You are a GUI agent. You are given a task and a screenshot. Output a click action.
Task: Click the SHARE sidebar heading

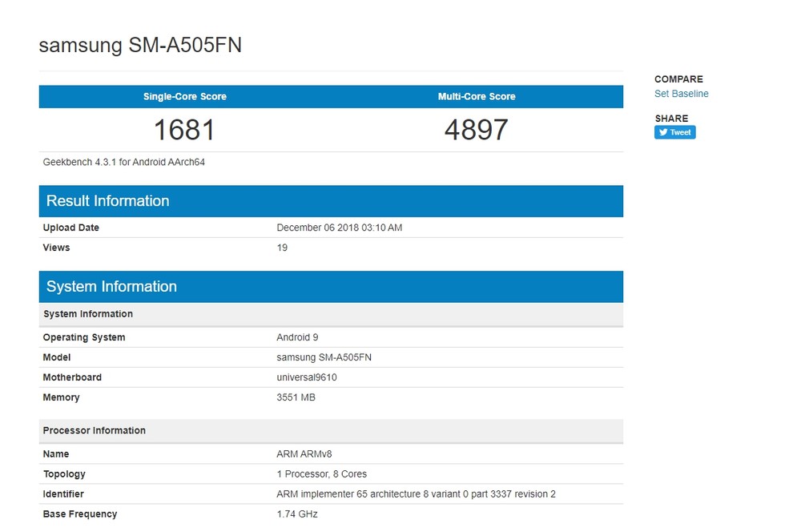click(671, 119)
